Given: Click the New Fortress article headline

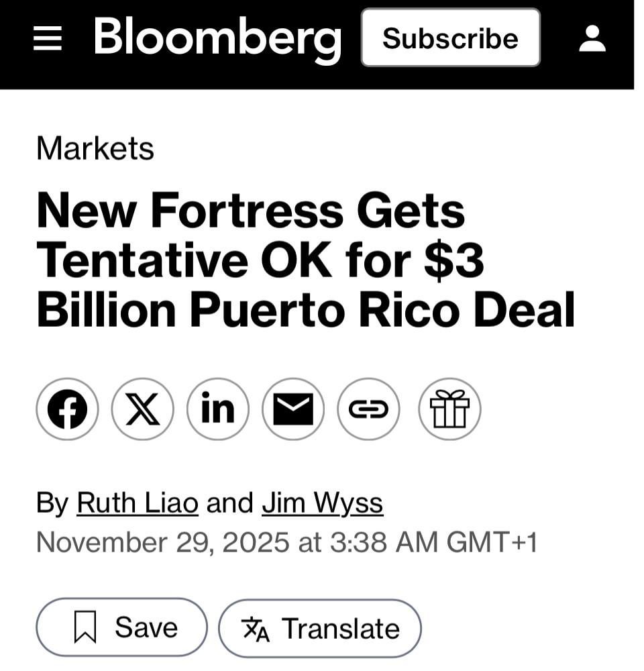Looking at the screenshot, I should click(x=305, y=260).
